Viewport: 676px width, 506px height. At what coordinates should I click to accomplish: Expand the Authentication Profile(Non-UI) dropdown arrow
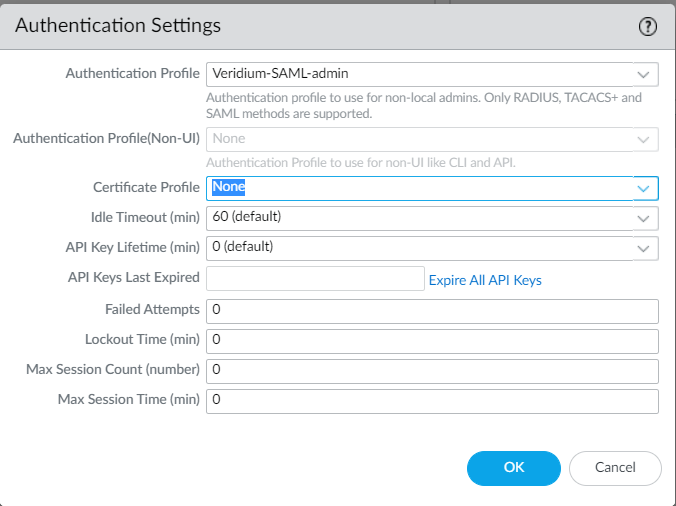click(x=644, y=140)
